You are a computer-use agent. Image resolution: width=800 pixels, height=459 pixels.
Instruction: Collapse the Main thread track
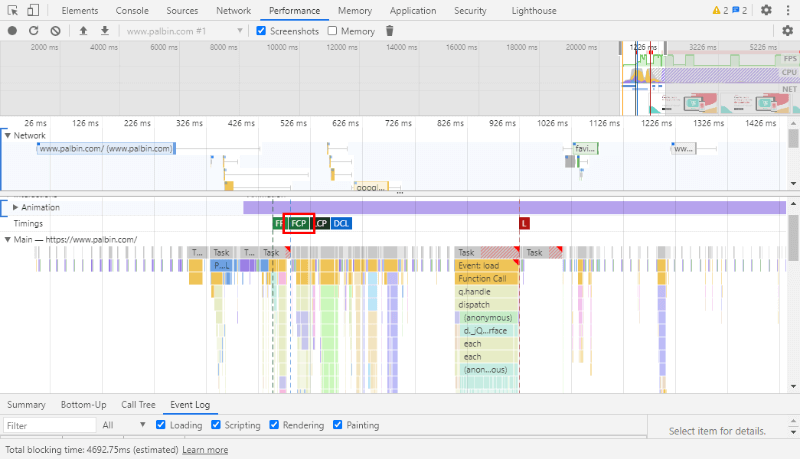tap(8, 239)
